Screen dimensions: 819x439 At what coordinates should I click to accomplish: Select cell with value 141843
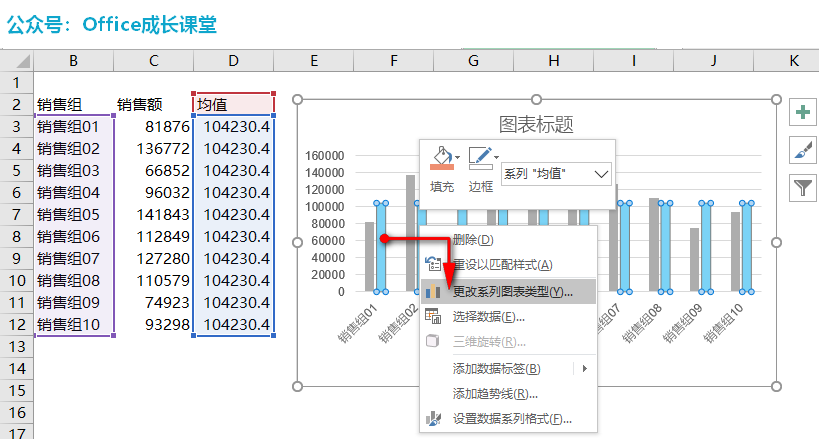coord(154,214)
